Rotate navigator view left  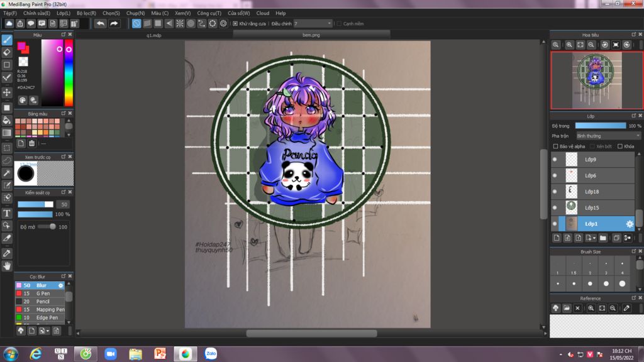coord(605,45)
